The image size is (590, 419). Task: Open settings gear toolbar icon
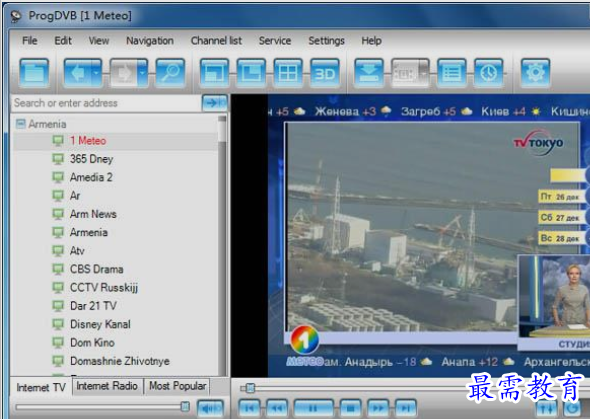point(535,73)
